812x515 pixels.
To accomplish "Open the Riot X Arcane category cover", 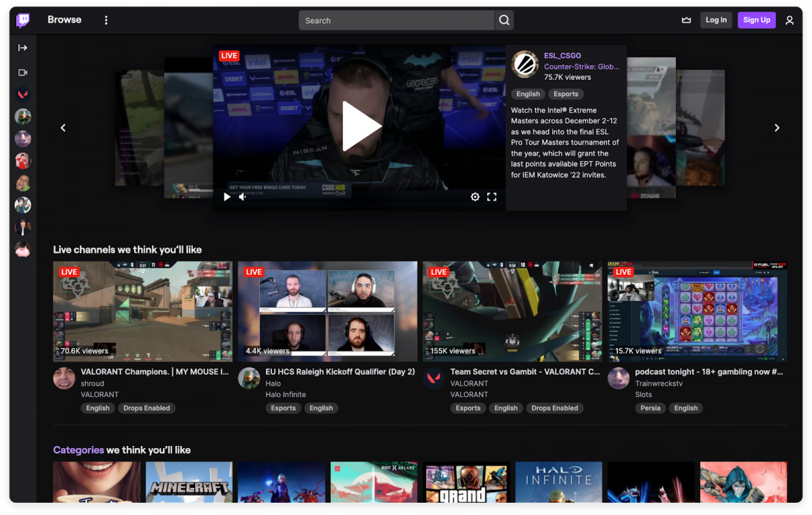I will [374, 483].
